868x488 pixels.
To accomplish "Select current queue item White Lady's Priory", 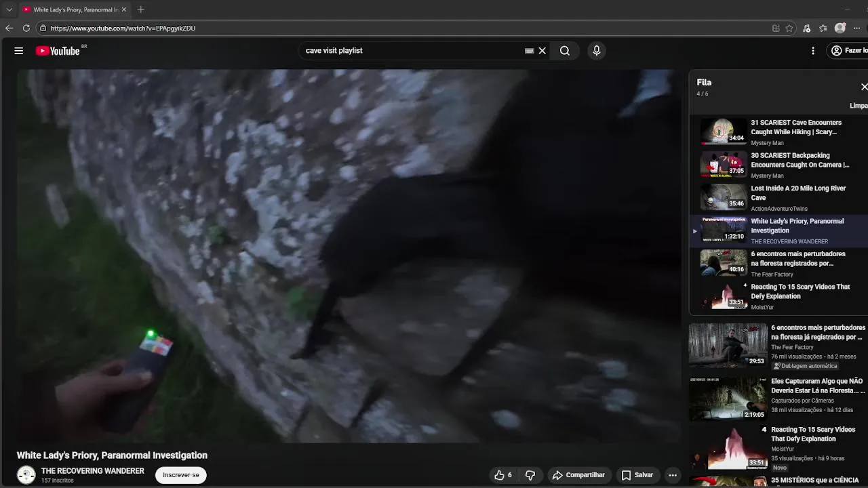I will click(778, 230).
